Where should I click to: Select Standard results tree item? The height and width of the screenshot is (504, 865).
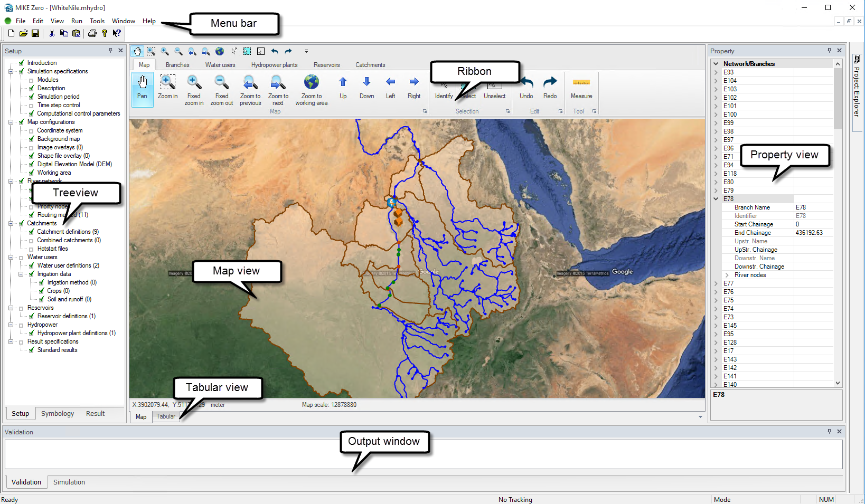58,350
